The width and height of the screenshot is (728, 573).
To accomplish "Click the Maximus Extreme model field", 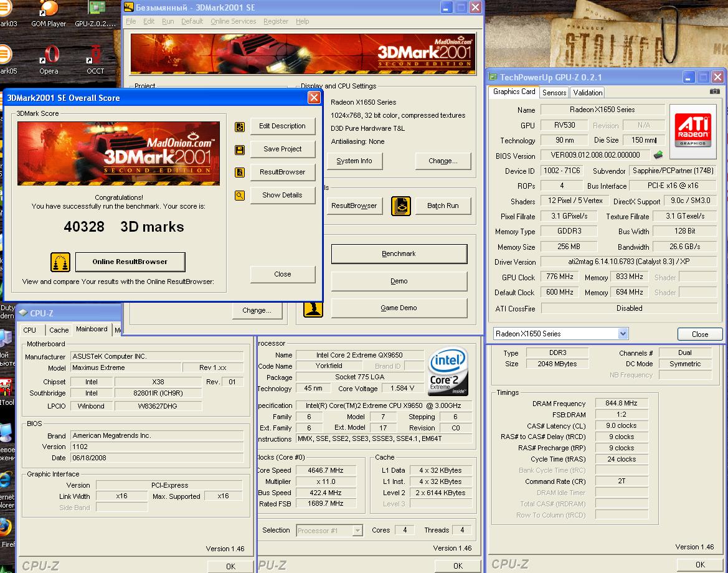I will (125, 367).
